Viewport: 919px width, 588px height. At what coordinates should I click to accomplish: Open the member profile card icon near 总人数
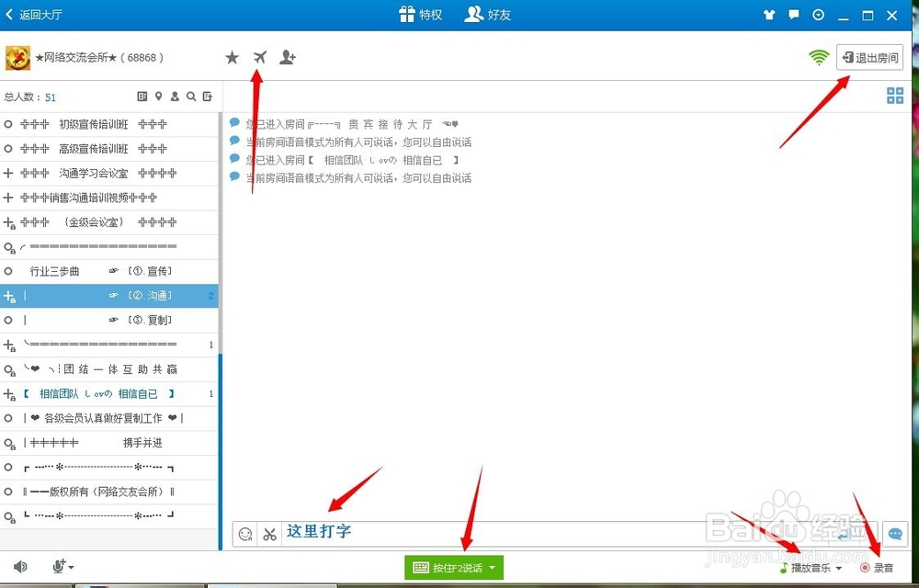coord(142,96)
